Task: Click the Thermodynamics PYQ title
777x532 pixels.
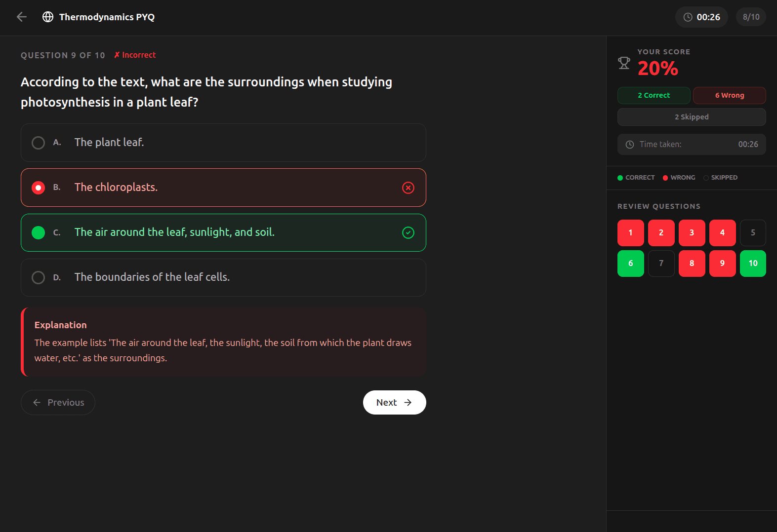Action: click(107, 17)
